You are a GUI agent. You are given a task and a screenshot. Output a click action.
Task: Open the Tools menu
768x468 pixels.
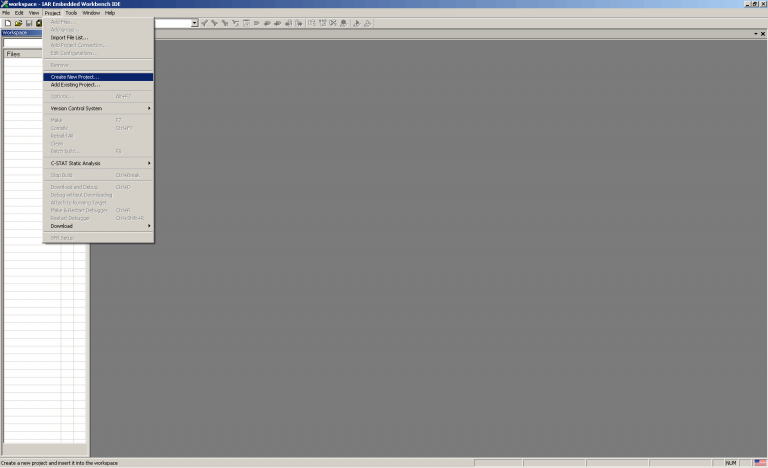(x=71, y=13)
